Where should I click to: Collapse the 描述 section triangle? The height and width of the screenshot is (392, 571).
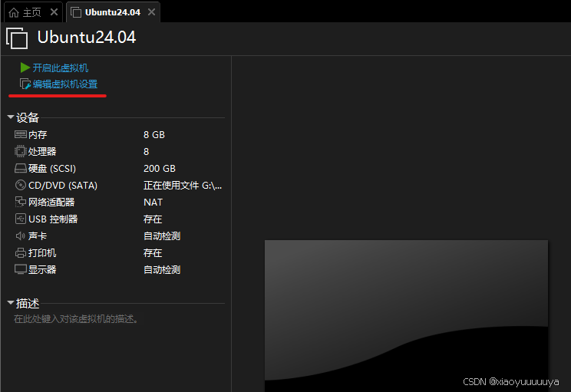coord(11,303)
